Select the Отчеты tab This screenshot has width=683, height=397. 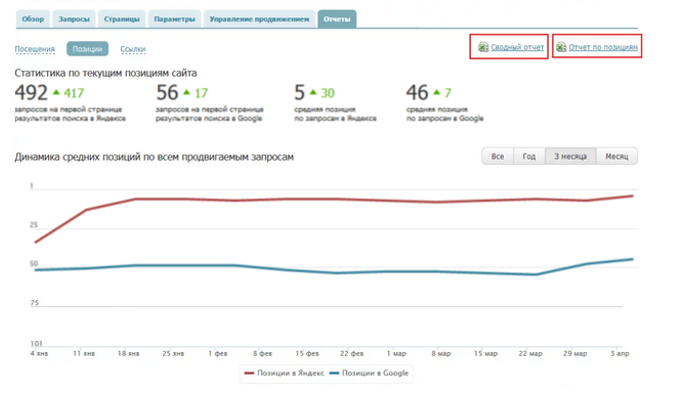pyautogui.click(x=337, y=19)
